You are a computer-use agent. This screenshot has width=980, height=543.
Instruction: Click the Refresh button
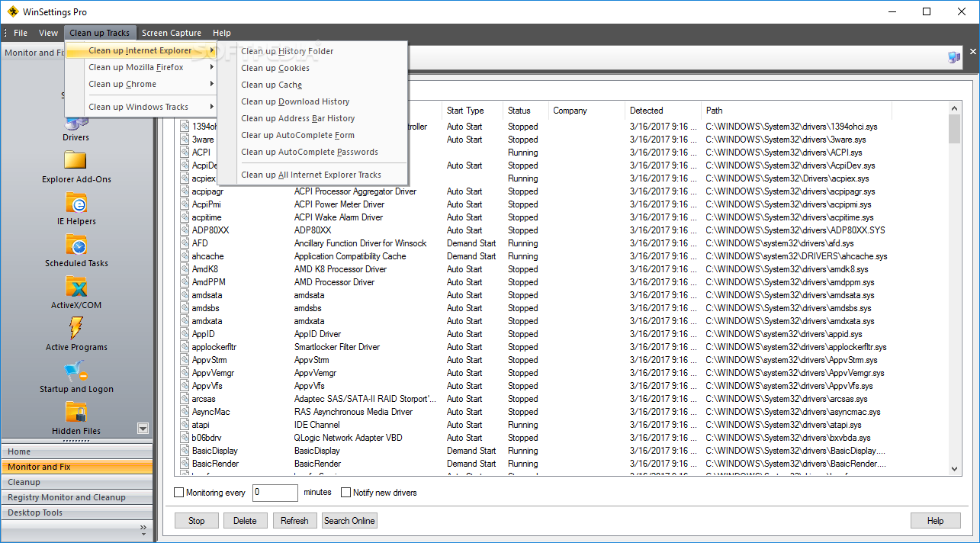[294, 521]
